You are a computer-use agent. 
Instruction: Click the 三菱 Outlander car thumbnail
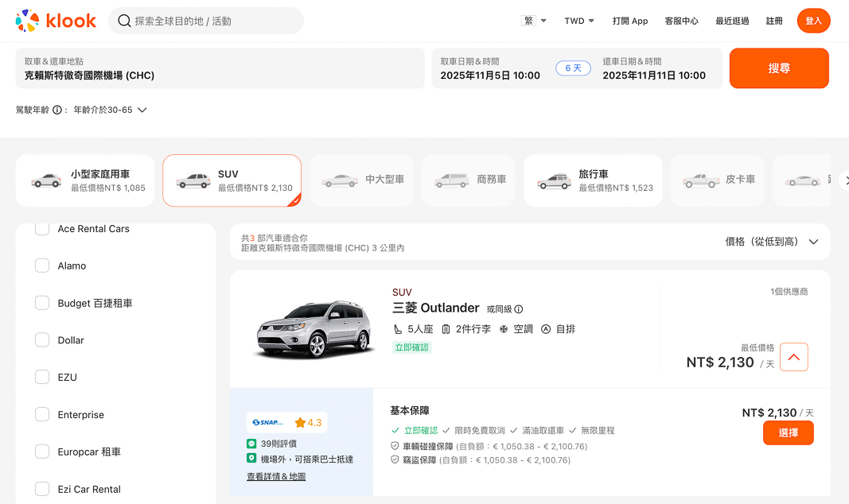pos(314,329)
